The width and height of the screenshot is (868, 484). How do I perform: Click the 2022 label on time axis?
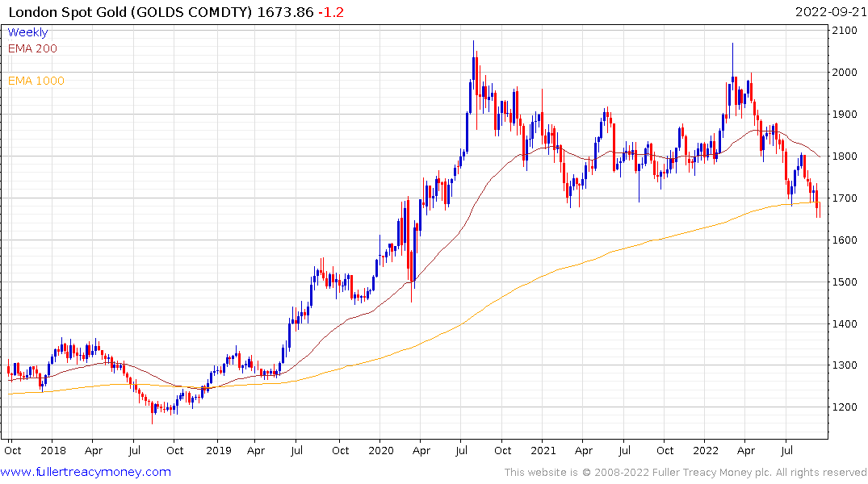tap(706, 451)
